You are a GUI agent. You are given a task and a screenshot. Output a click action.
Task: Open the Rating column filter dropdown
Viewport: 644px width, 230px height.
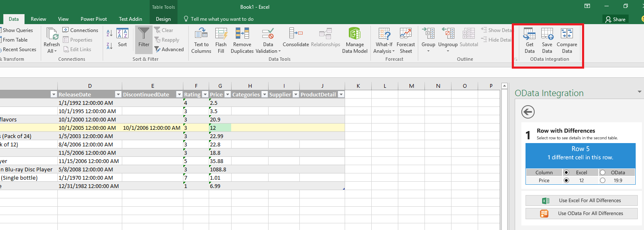coord(205,95)
